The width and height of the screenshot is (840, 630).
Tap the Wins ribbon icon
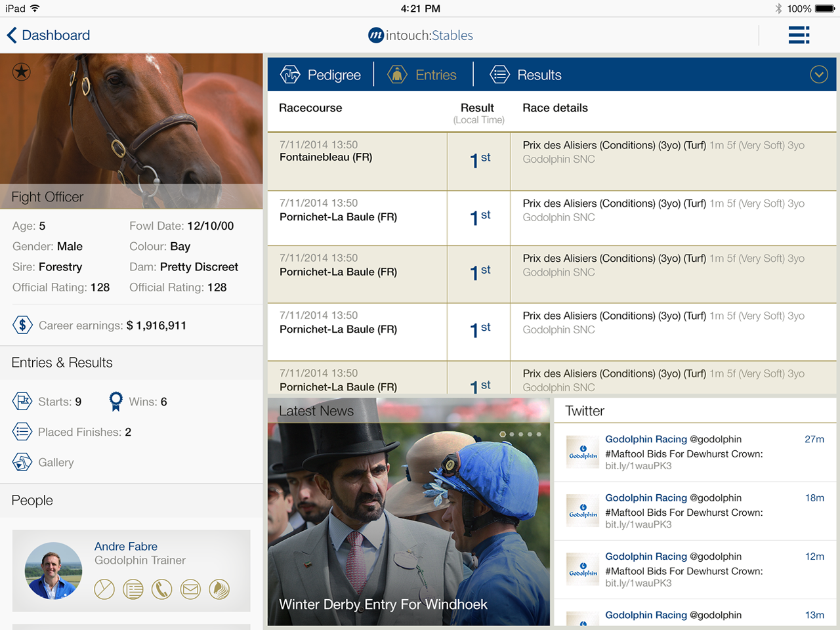coord(116,401)
